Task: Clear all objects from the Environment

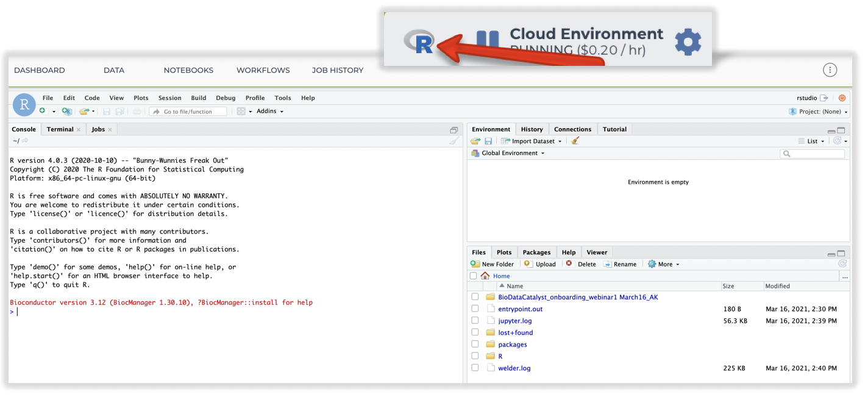Action: (575, 141)
